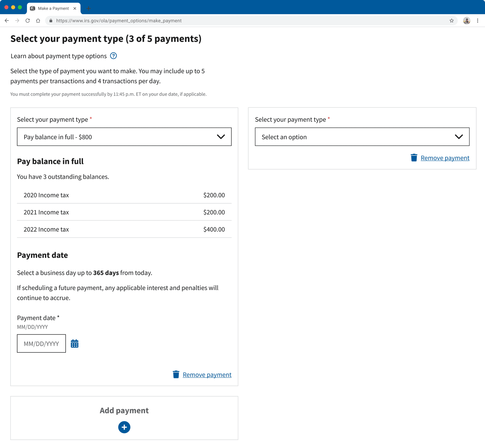
Task: Click Remove payment link under date field
Action: pyautogui.click(x=207, y=375)
